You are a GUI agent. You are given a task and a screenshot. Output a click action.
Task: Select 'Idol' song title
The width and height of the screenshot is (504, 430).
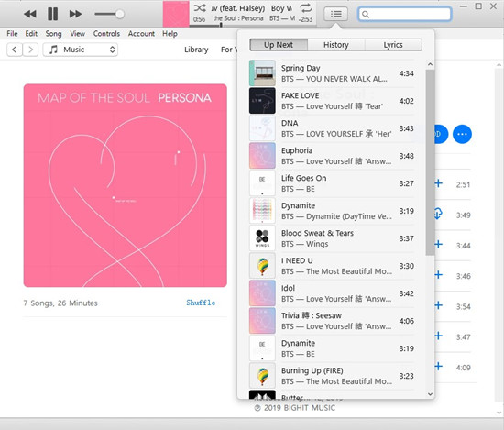pyautogui.click(x=288, y=288)
